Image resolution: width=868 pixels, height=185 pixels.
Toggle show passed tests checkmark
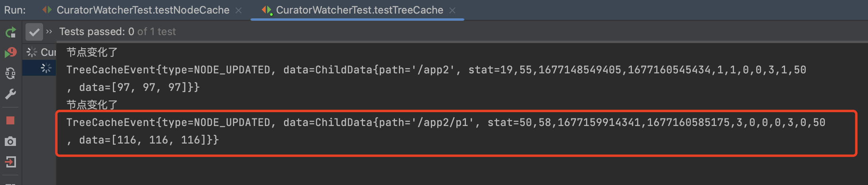(x=34, y=32)
